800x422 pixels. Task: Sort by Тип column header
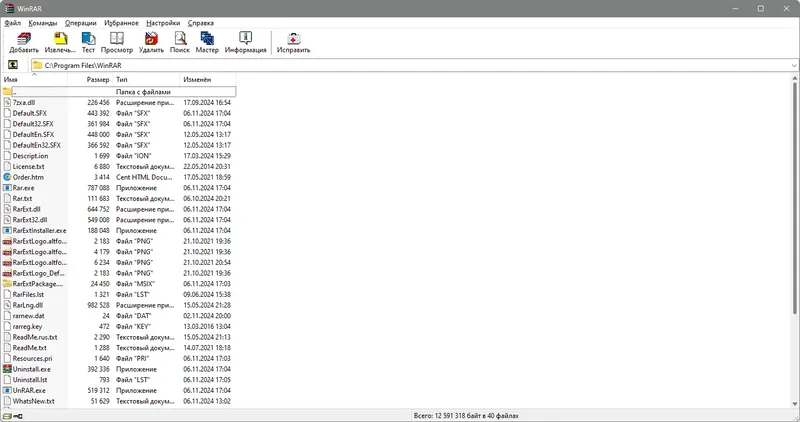tap(146, 80)
